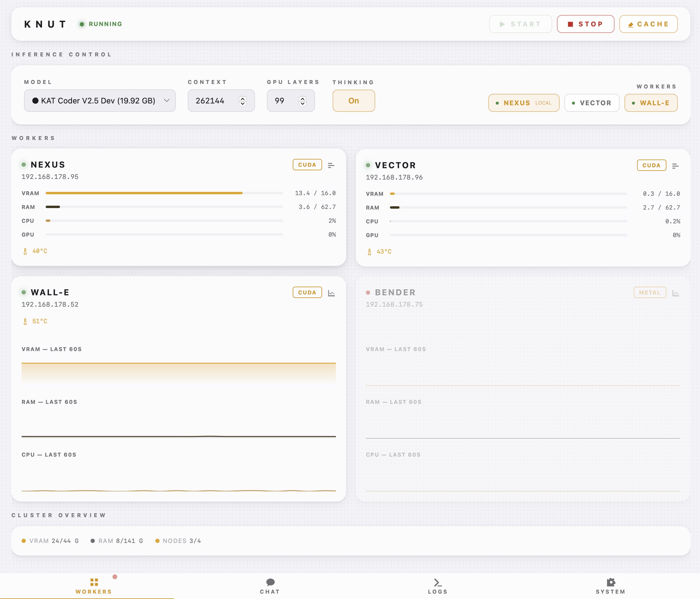700x599 pixels.
Task: Click the NEXUS RAM usage bar
Action: tap(164, 207)
